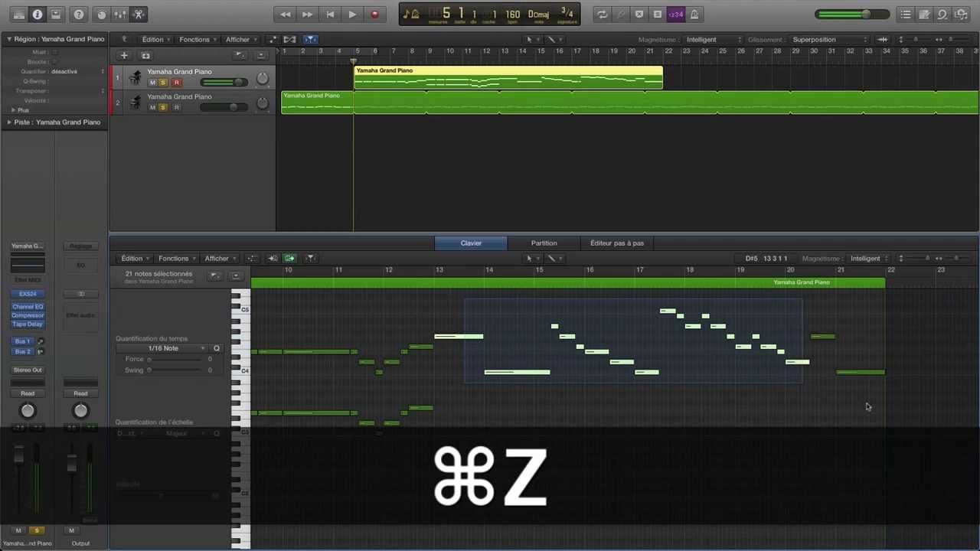Open 1/16 Note quantize dropdown
This screenshot has height=551, width=980.
[162, 348]
